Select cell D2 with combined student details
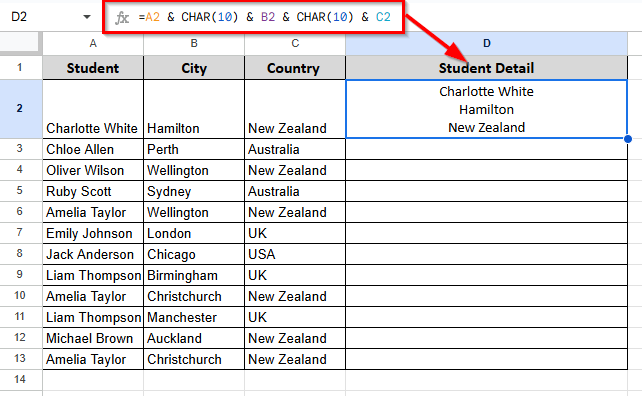Image resolution: width=642 pixels, height=396 pixels. [x=486, y=109]
